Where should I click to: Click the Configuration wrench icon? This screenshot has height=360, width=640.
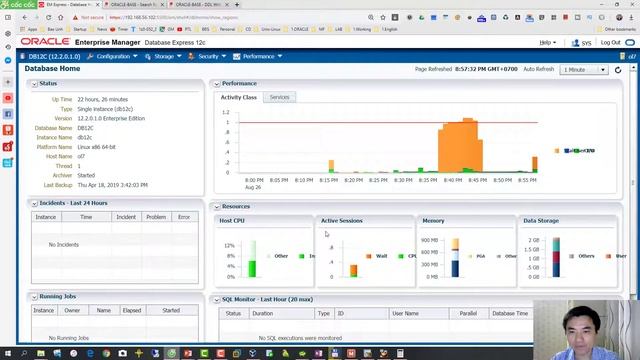click(90, 56)
